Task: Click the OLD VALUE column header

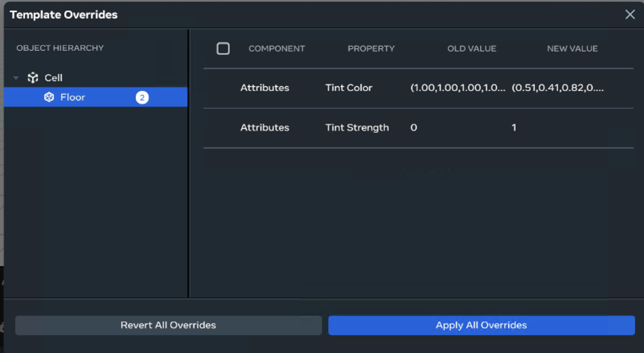Action: coord(472,49)
